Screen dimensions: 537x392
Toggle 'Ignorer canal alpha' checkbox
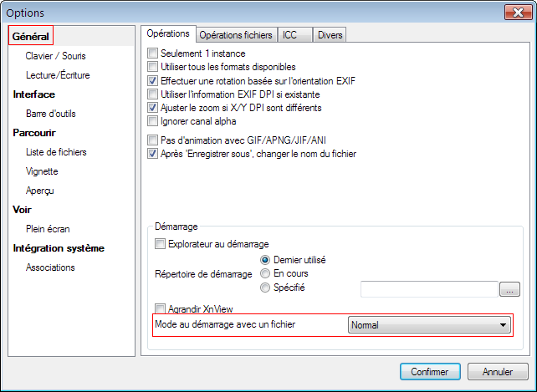coord(152,121)
